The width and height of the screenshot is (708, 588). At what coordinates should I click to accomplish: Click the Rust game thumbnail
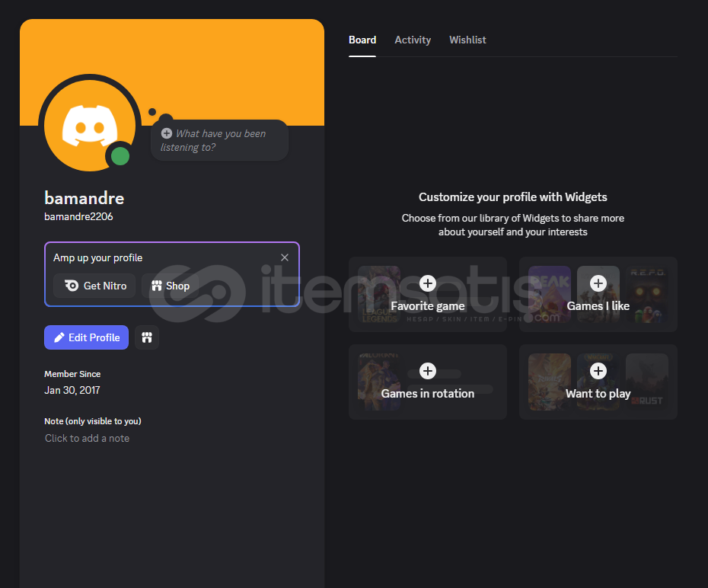[x=647, y=381]
